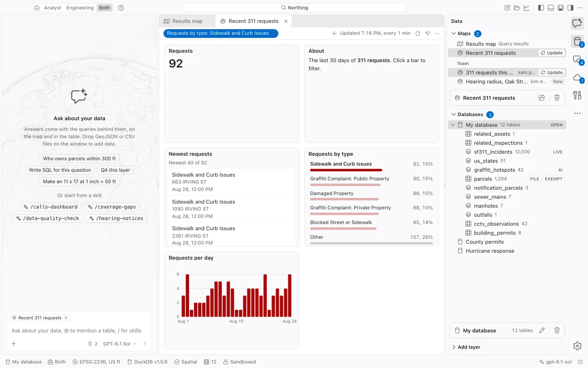Click the Northing search box
The height and width of the screenshot is (368, 588).
coord(294,8)
